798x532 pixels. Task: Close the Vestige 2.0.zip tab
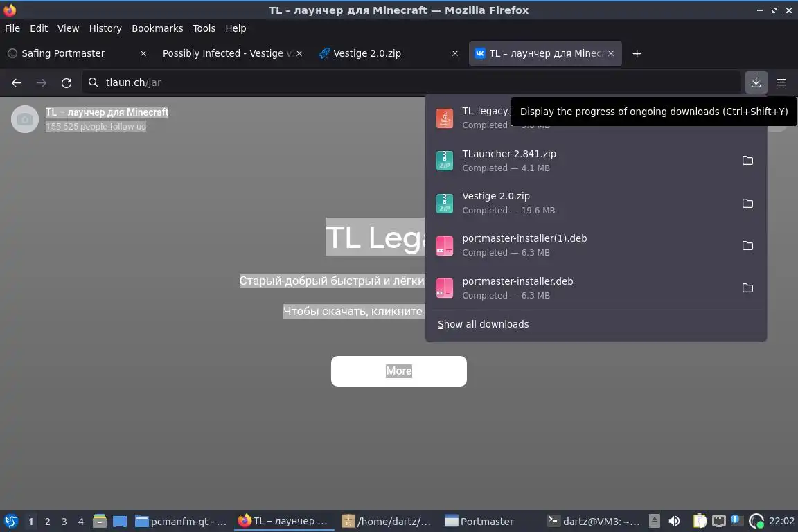point(455,53)
